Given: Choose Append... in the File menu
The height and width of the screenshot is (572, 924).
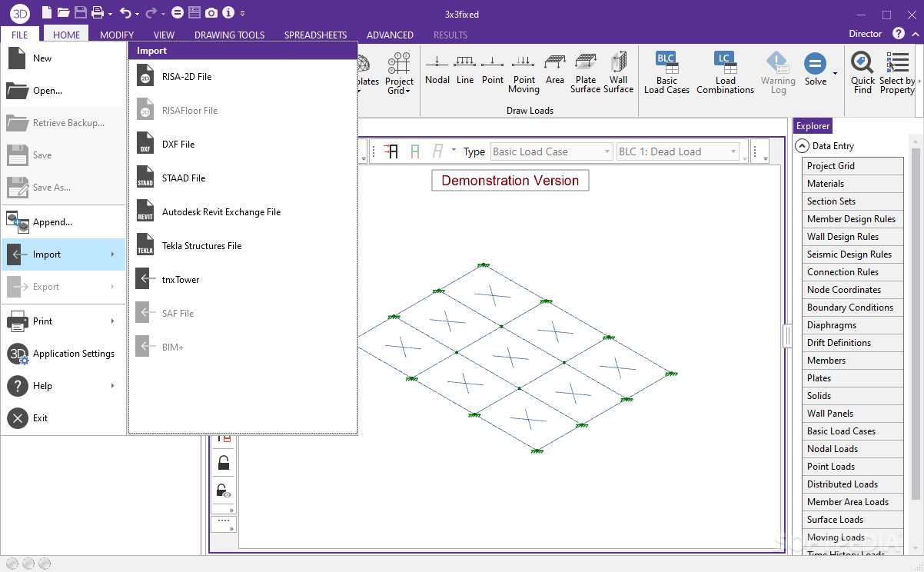Looking at the screenshot, I should (63, 222).
